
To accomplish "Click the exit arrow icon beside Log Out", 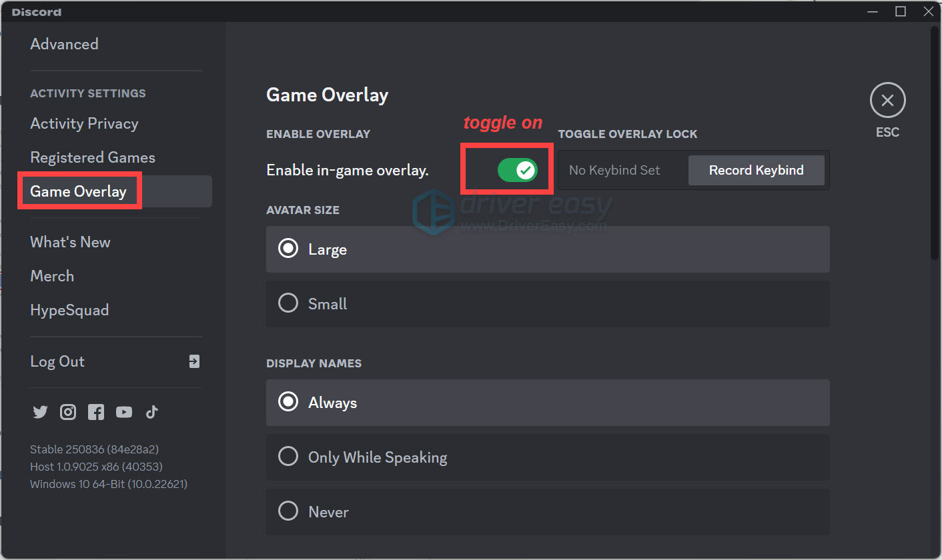I will tap(193, 361).
